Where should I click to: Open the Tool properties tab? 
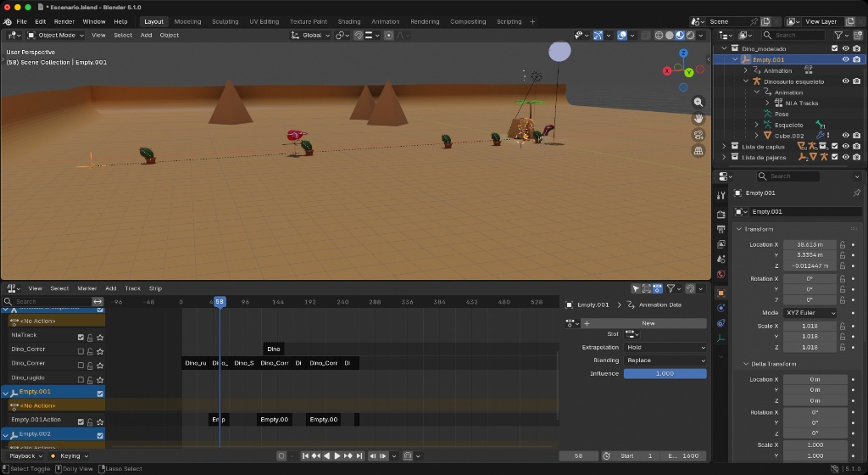tap(721, 196)
